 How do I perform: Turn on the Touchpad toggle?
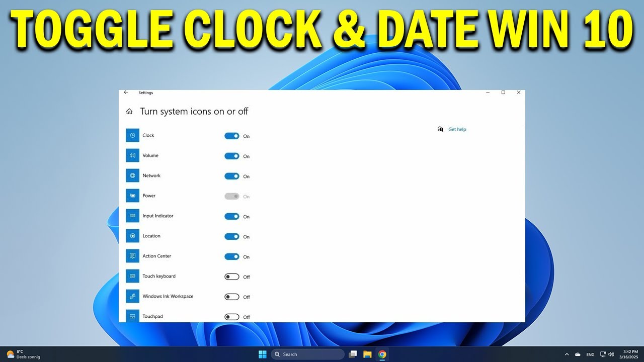[232, 317]
